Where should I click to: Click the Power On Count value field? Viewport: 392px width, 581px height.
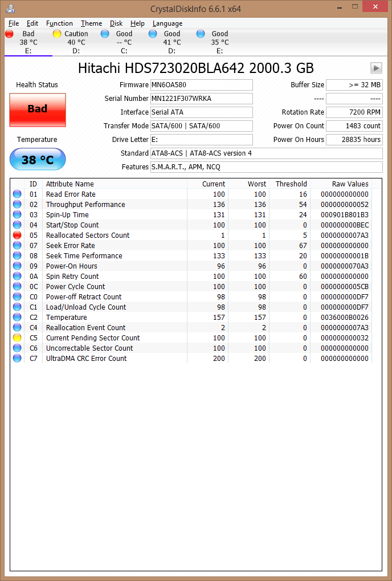[354, 126]
